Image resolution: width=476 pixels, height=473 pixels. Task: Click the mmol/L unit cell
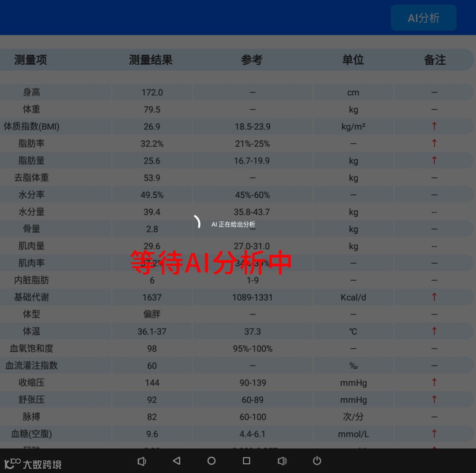point(353,434)
